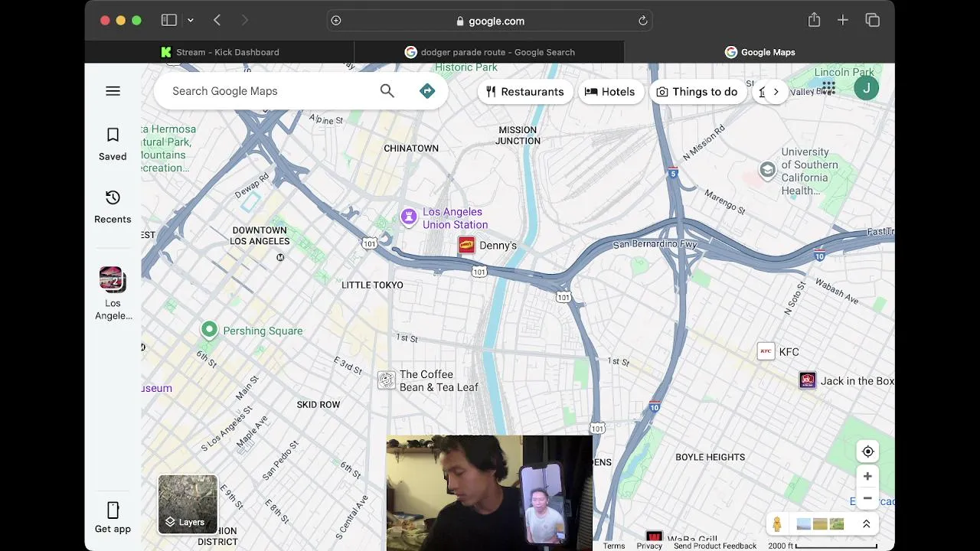This screenshot has width=980, height=551.
Task: Click the search magnifier icon
Action: (387, 91)
